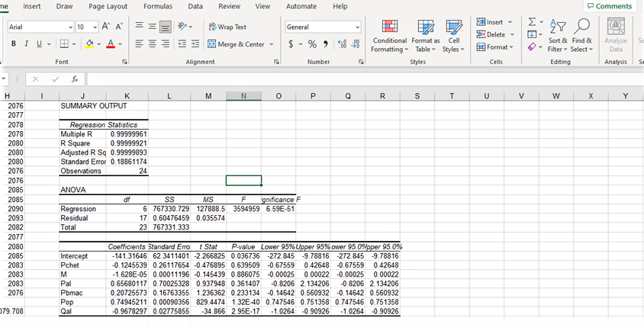Apply Accounting dollar format
The height and width of the screenshot is (327, 644).
(x=291, y=44)
